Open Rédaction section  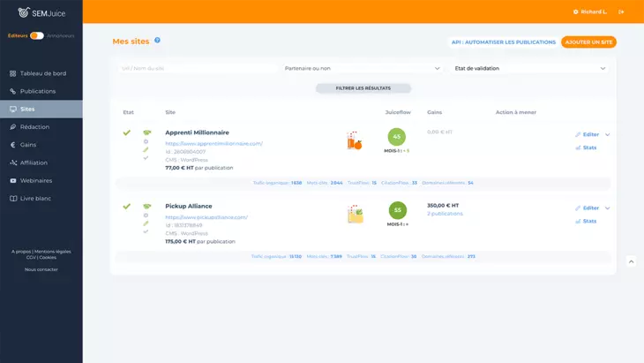click(41, 126)
